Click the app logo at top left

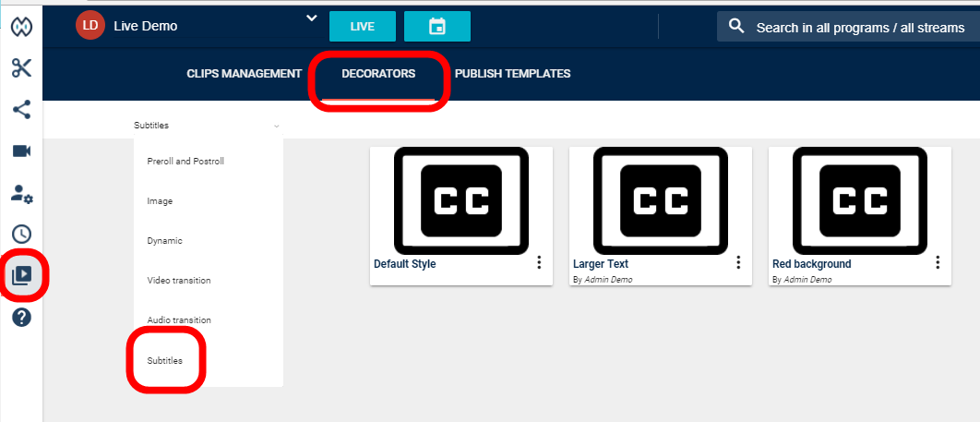[21, 27]
